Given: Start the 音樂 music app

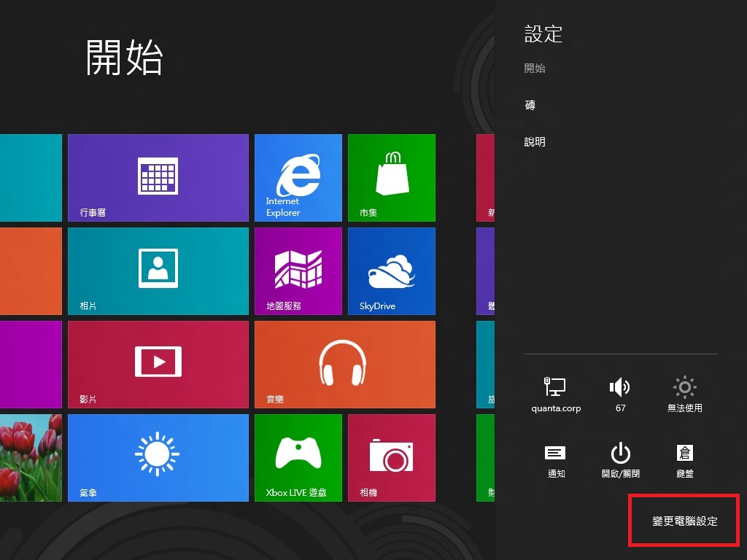Looking at the screenshot, I should (x=344, y=364).
